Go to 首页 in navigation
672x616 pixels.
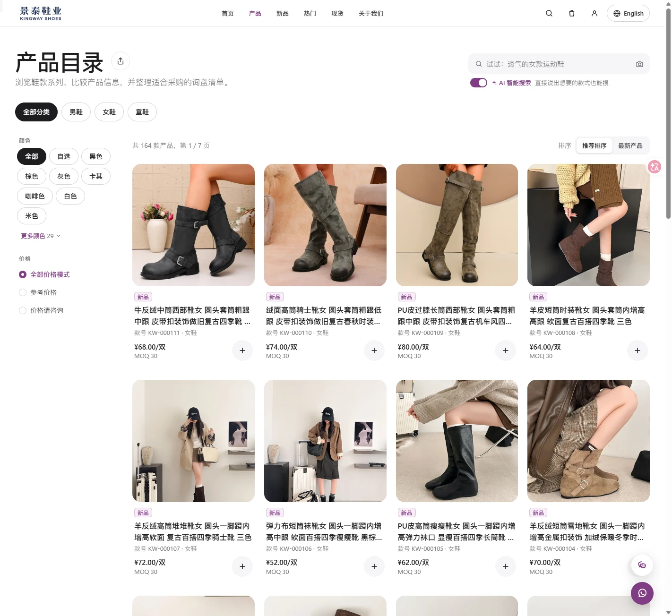tap(228, 13)
